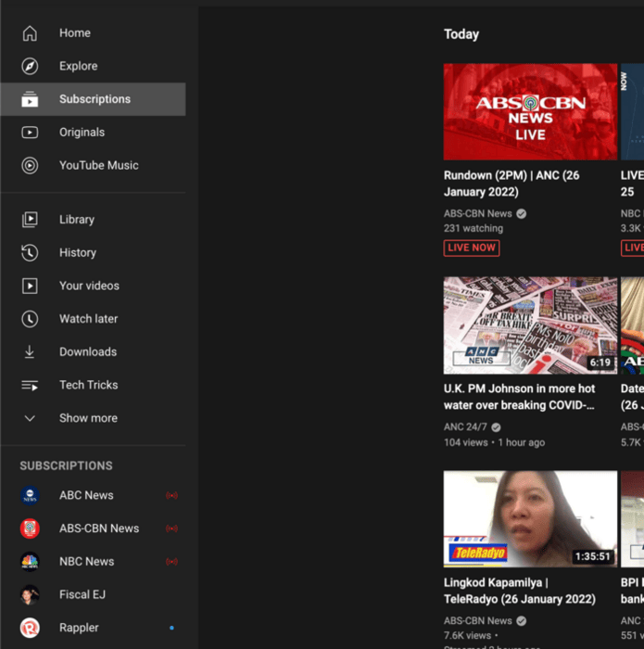Open ABC News channel name
The image size is (644, 649).
86,495
